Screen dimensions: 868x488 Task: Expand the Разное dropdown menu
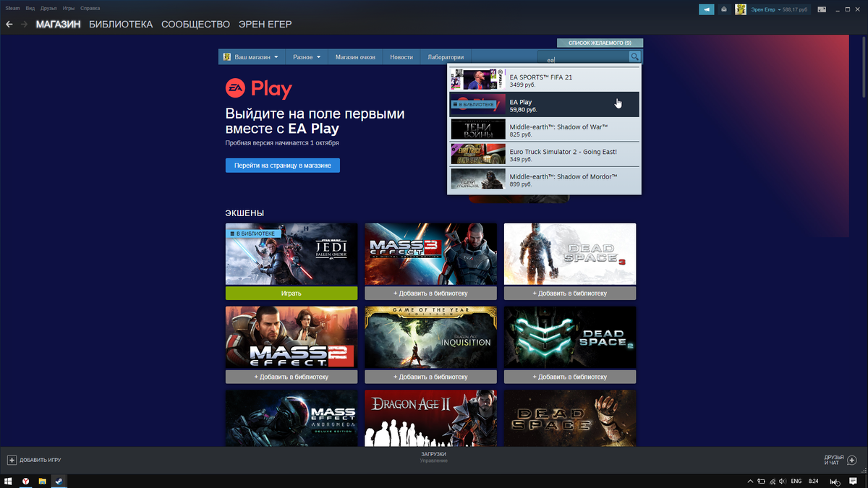[307, 57]
